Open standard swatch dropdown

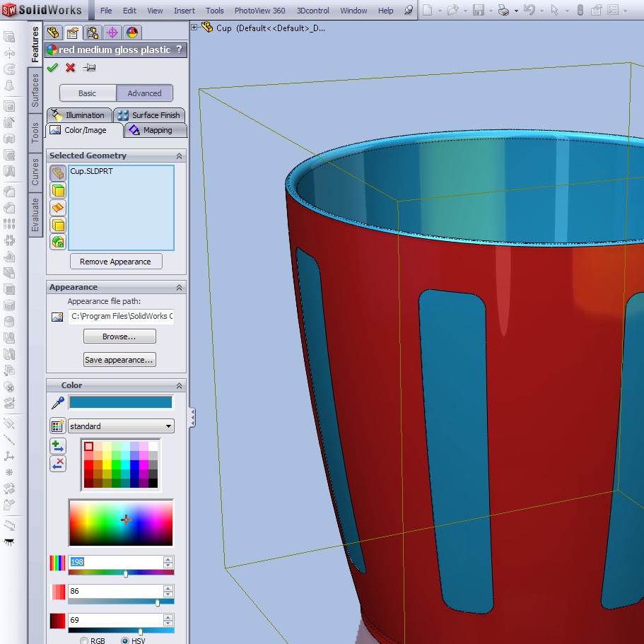pyautogui.click(x=168, y=426)
